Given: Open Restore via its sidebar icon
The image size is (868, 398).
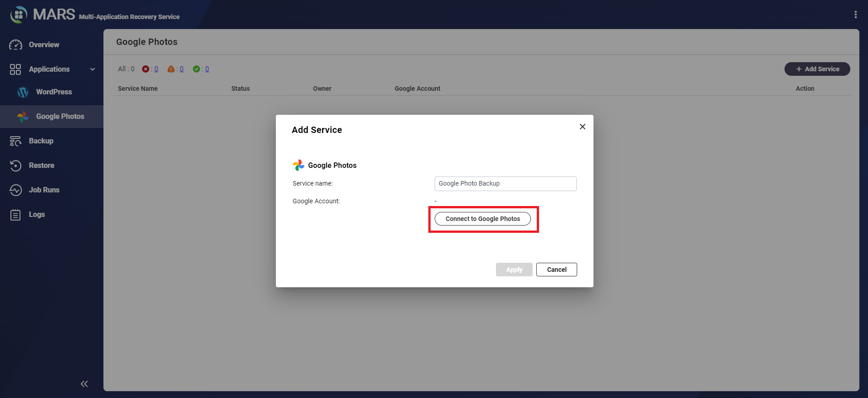Looking at the screenshot, I should [x=15, y=166].
